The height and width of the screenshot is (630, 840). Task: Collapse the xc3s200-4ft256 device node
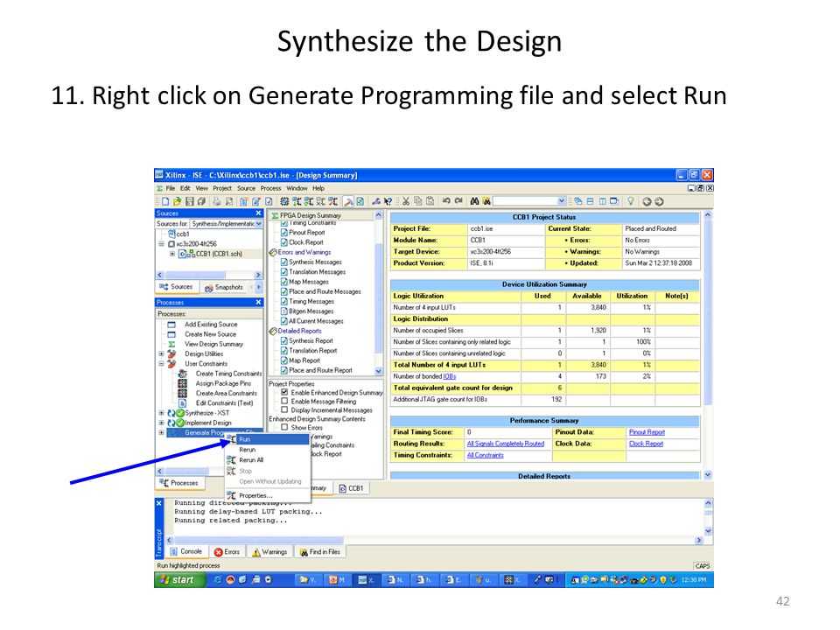161,244
